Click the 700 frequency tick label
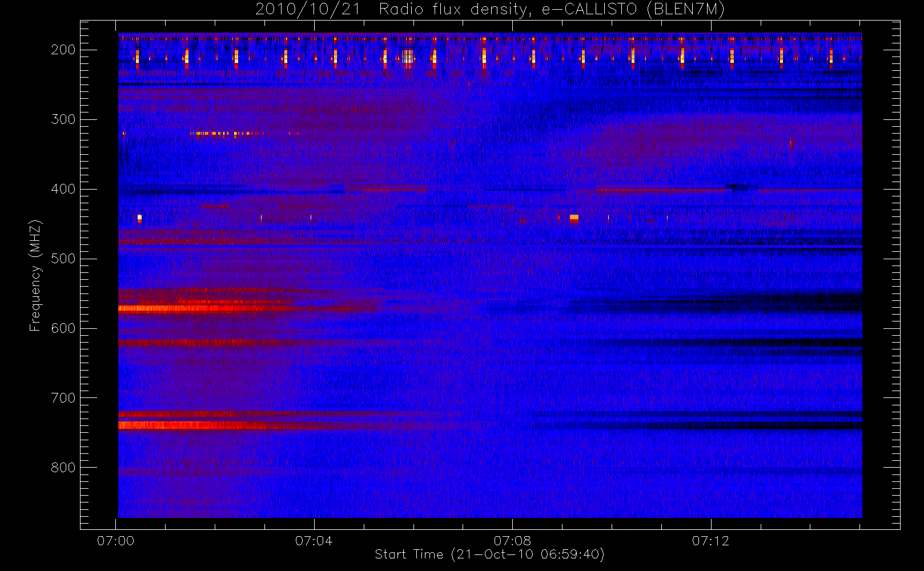This screenshot has width=924, height=571. click(63, 398)
